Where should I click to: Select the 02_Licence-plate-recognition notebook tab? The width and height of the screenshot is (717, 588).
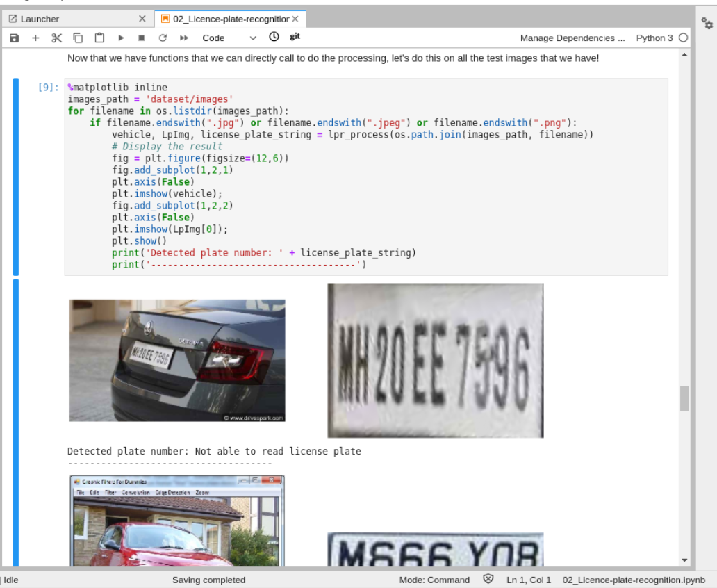pyautogui.click(x=231, y=19)
